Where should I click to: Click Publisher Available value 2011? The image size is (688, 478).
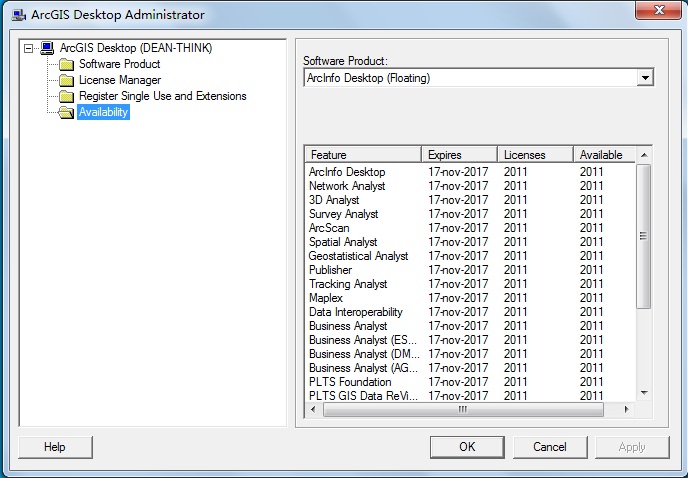[591, 270]
